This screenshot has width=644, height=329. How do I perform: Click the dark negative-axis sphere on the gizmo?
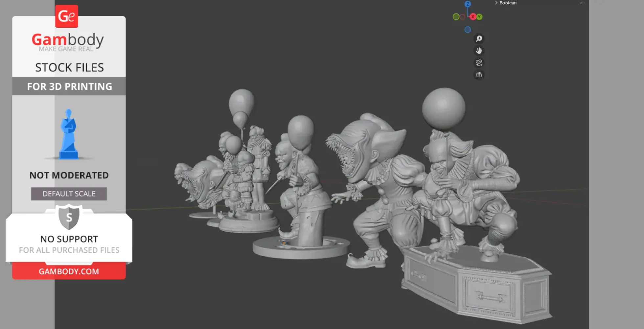tap(463, 17)
